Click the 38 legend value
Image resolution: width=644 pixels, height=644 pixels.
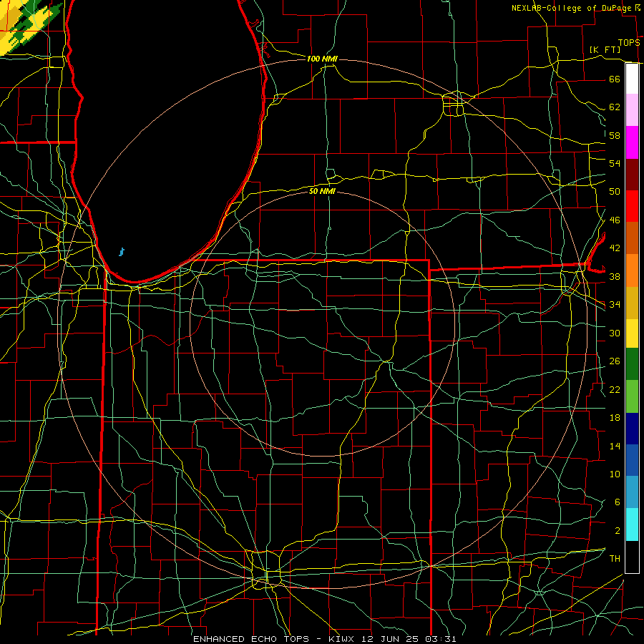click(x=615, y=276)
